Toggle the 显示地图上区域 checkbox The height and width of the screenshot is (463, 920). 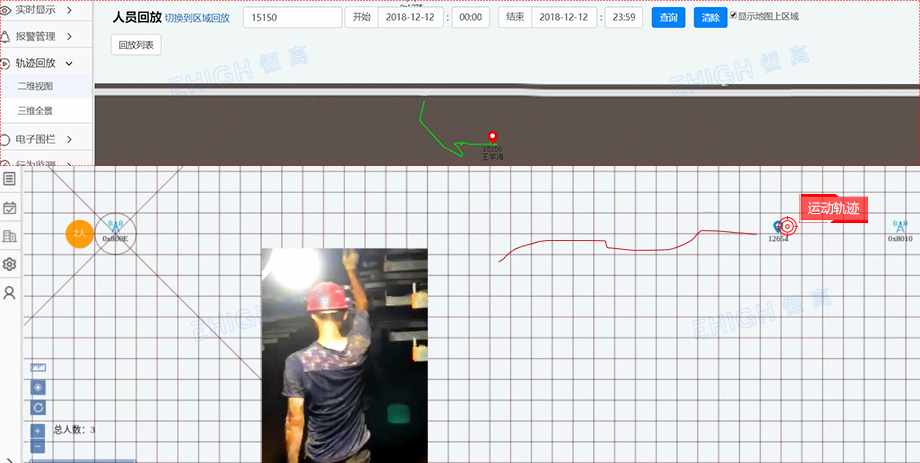point(734,16)
